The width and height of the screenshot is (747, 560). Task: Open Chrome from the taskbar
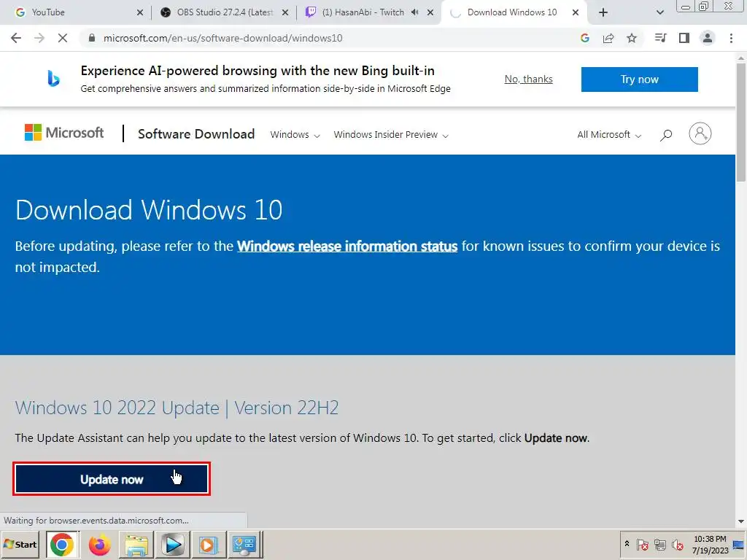pos(62,544)
